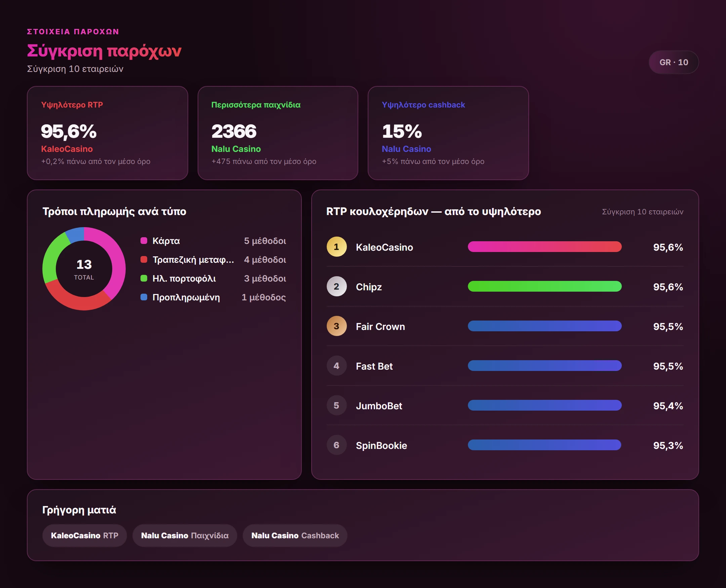Select the green Ηλ. πορτοφόλι legend swatch
Screen dimensions: 726x588
144,279
